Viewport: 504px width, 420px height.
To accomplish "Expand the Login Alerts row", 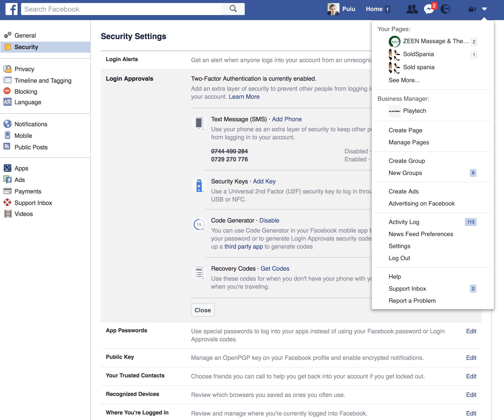I will [x=236, y=60].
